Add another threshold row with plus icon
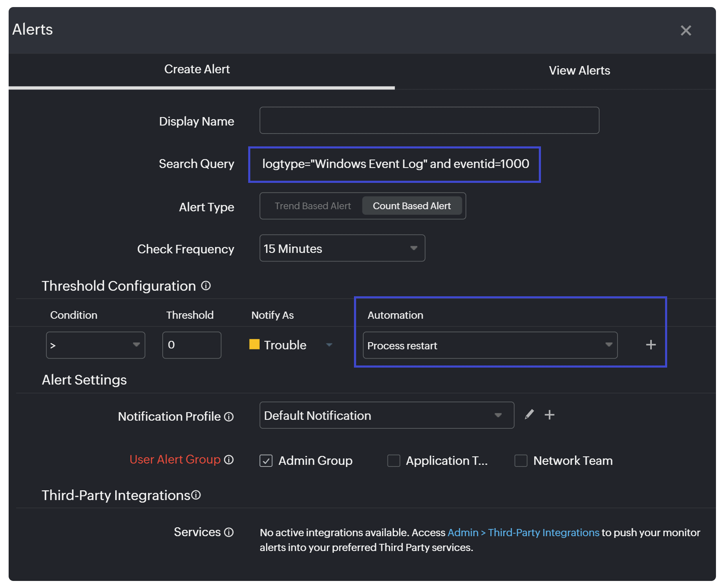Viewport: 725px width, 588px height. [650, 345]
